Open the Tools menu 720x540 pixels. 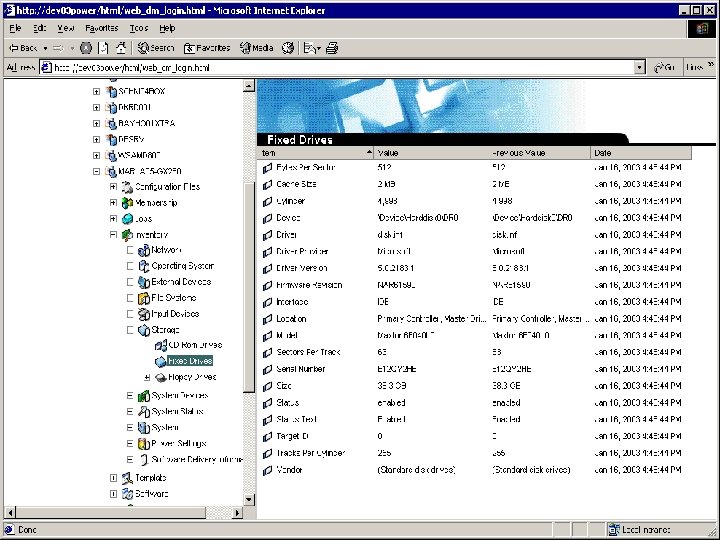click(138, 28)
